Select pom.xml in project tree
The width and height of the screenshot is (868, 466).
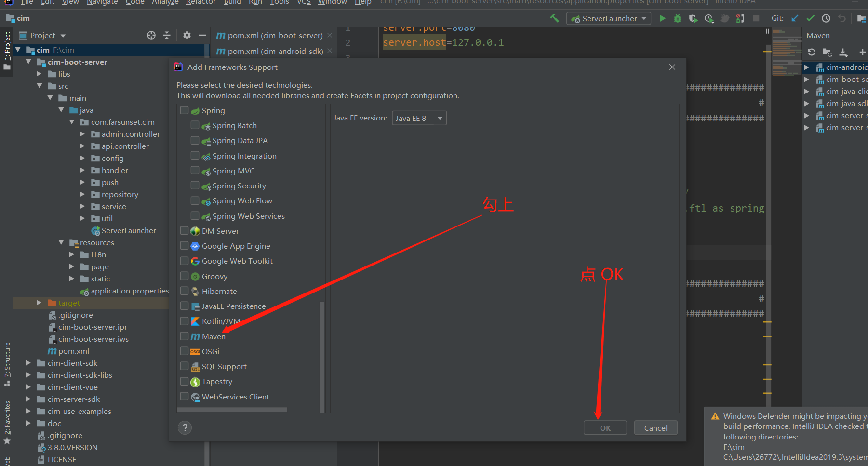[x=74, y=351]
